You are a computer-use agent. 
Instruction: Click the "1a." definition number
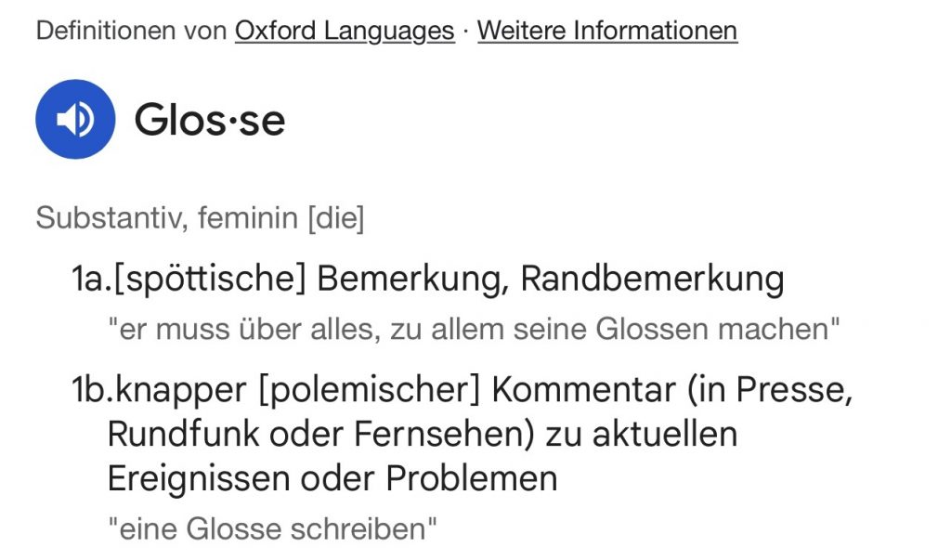point(92,279)
